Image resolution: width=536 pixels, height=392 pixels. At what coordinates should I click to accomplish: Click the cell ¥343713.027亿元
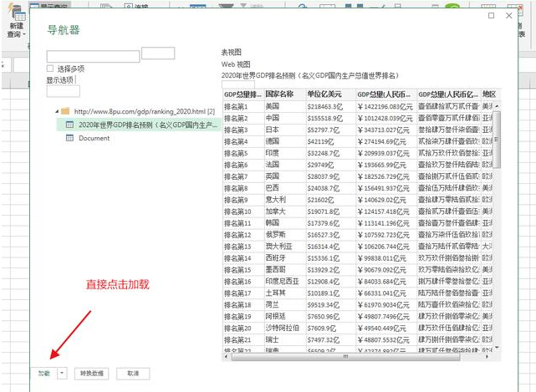[x=386, y=130]
